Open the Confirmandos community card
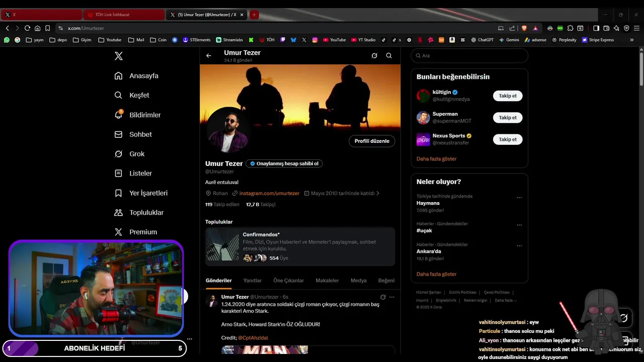This screenshot has width=644, height=362. coord(300,246)
